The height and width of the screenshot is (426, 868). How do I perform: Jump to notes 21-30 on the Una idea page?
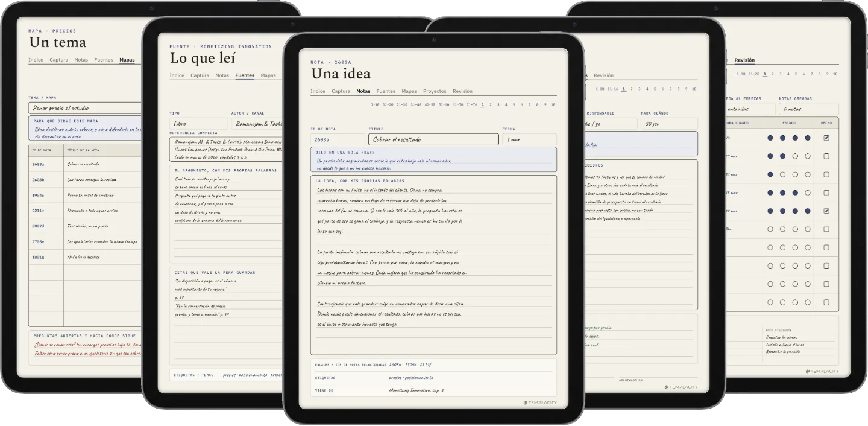point(402,104)
